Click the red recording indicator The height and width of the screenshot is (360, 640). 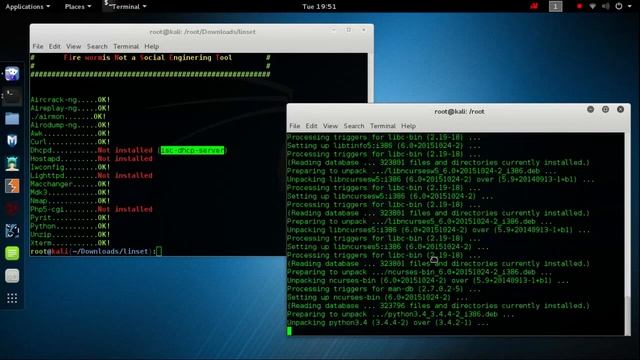click(579, 6)
